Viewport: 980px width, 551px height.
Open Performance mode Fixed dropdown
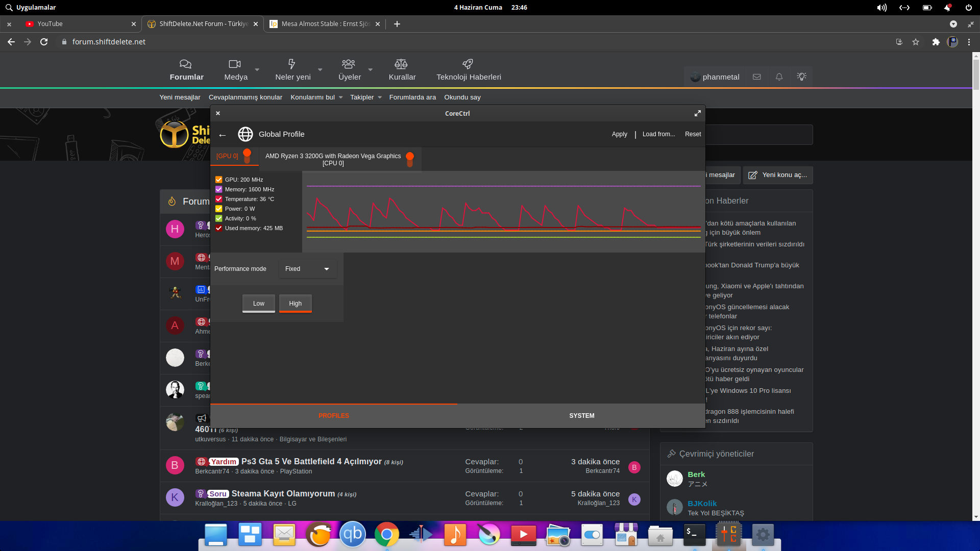[307, 269]
